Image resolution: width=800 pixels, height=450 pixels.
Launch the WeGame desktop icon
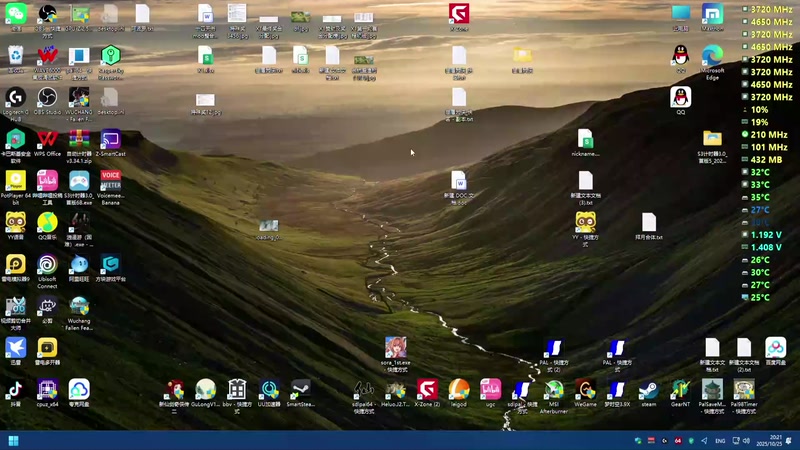(585, 389)
